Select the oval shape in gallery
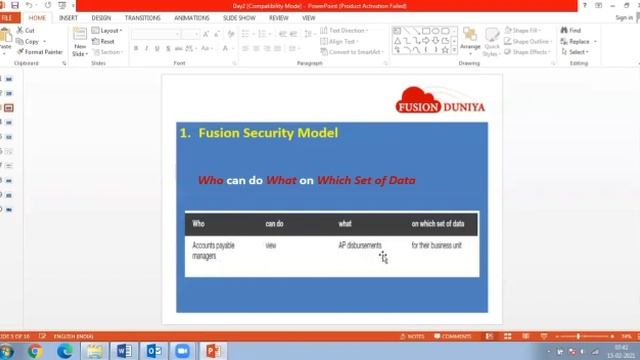 (436, 31)
